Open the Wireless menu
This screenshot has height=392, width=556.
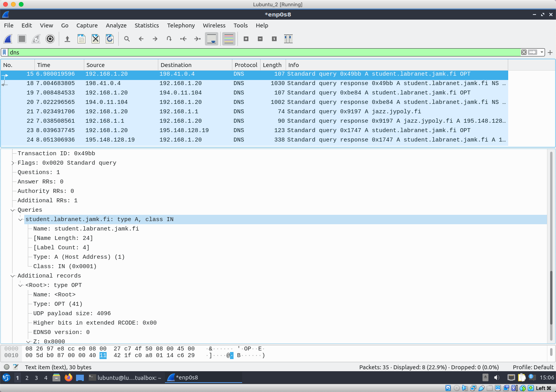tap(214, 25)
